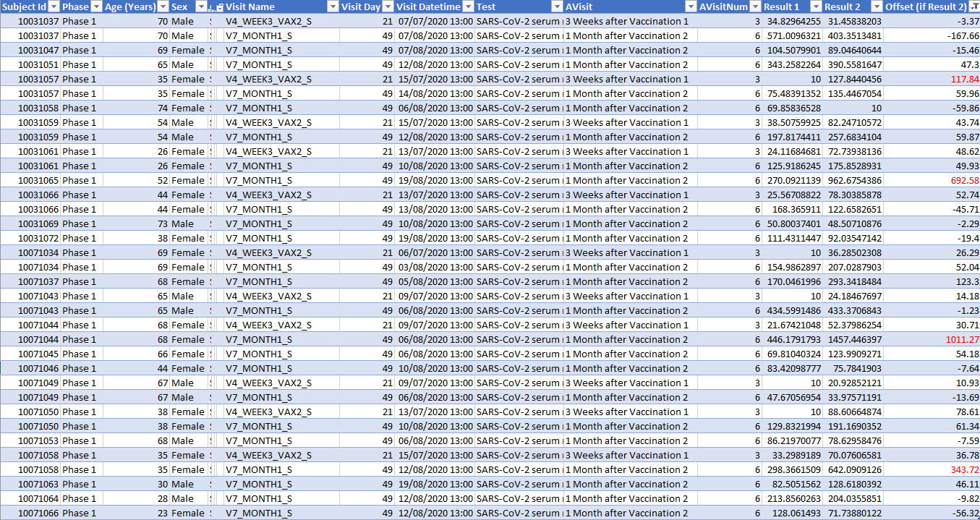Click the Visit Datetime cell 03/08/2020 13:00
The image size is (980, 520).
point(435,267)
